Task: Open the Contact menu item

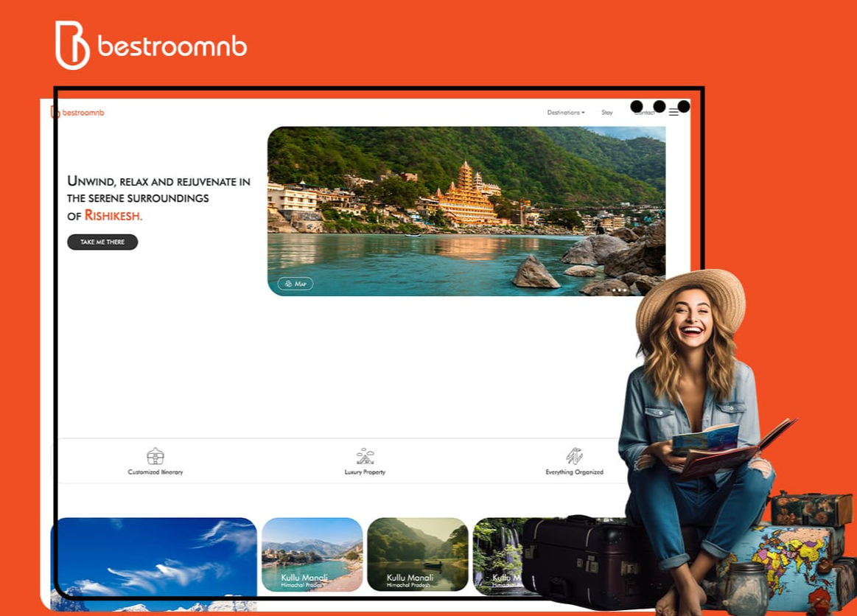Action: tap(644, 113)
